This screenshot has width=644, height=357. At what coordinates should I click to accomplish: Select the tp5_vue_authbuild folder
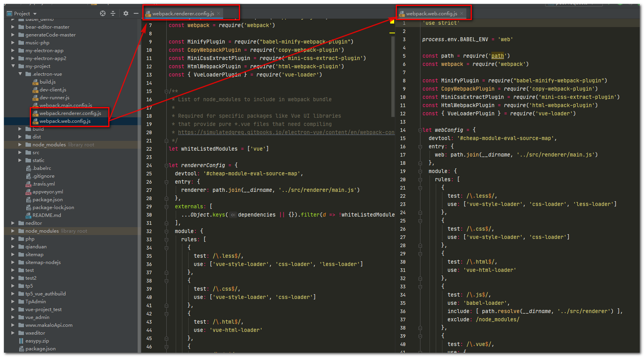tap(45, 294)
